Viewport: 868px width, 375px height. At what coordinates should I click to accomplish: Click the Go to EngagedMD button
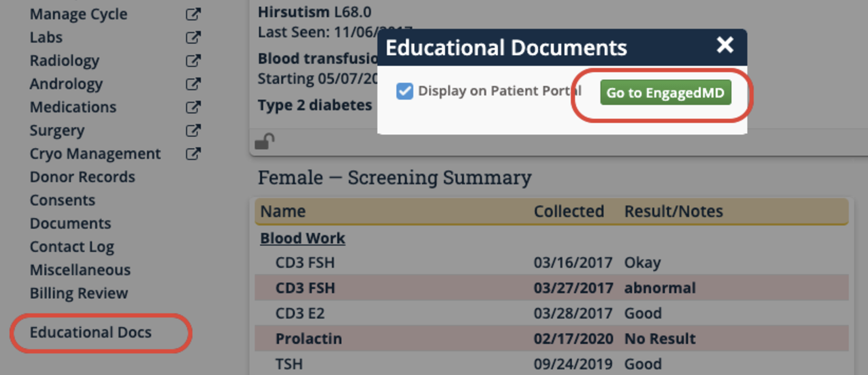665,93
